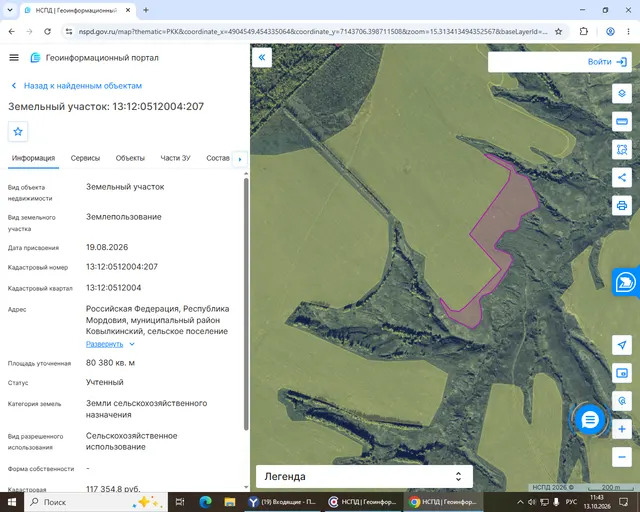
Task: View site information icon in address bar
Action: pos(69,31)
